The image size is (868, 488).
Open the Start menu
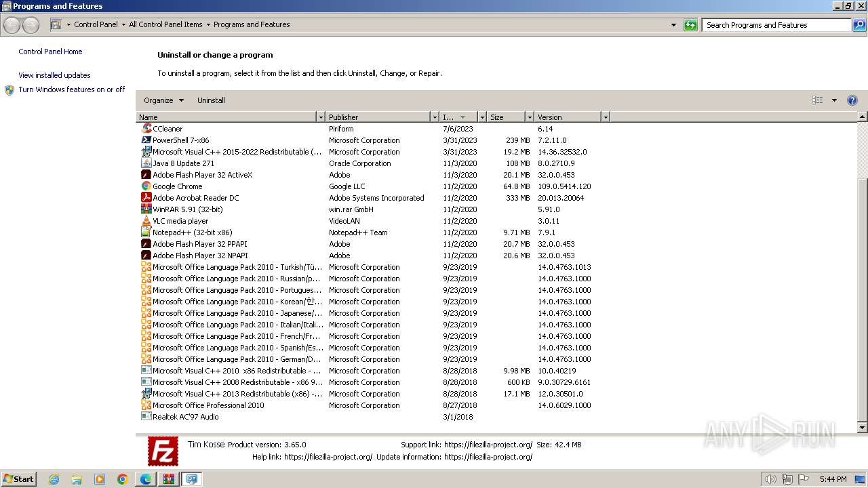click(18, 479)
